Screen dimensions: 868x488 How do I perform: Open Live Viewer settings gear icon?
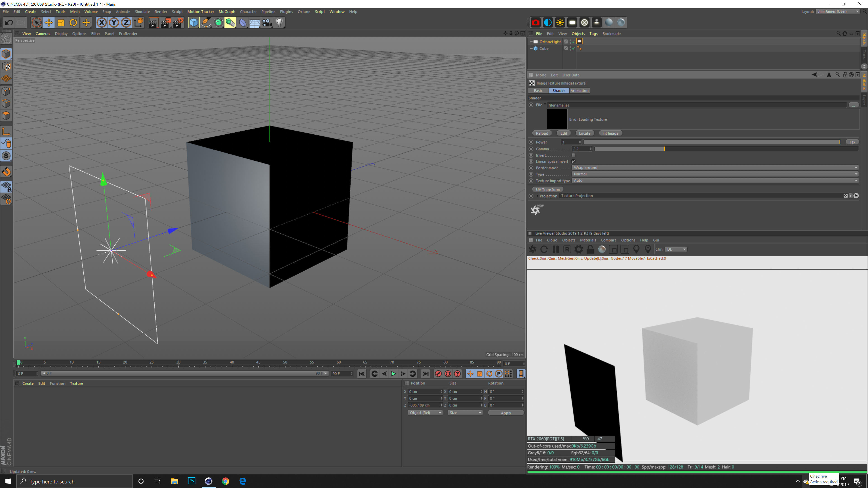click(579, 249)
